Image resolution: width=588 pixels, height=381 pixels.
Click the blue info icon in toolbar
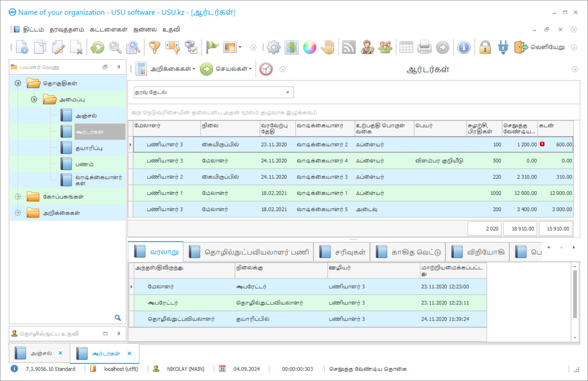pos(464,47)
